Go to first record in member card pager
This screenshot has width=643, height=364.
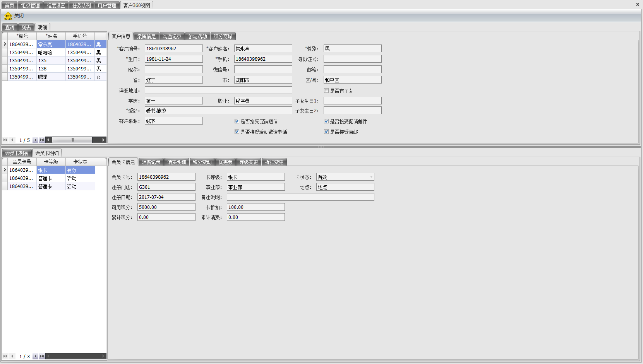[x=5, y=356]
